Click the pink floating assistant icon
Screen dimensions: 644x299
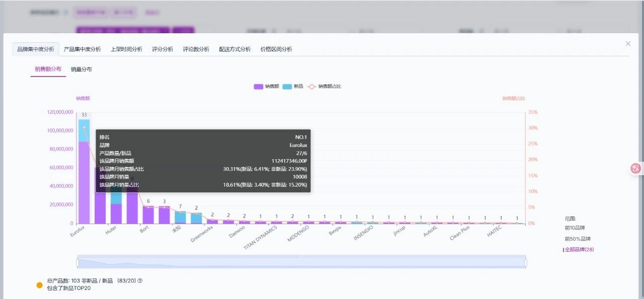coord(635,169)
